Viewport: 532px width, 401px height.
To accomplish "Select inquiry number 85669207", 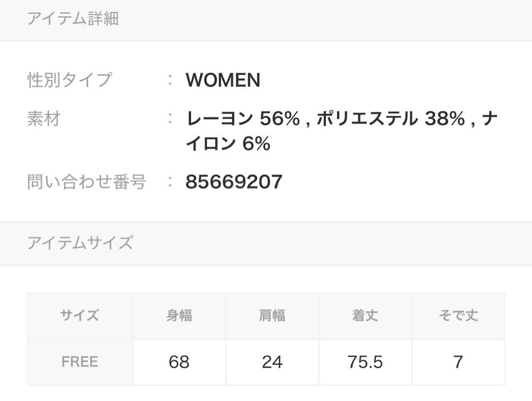I will click(x=234, y=182).
